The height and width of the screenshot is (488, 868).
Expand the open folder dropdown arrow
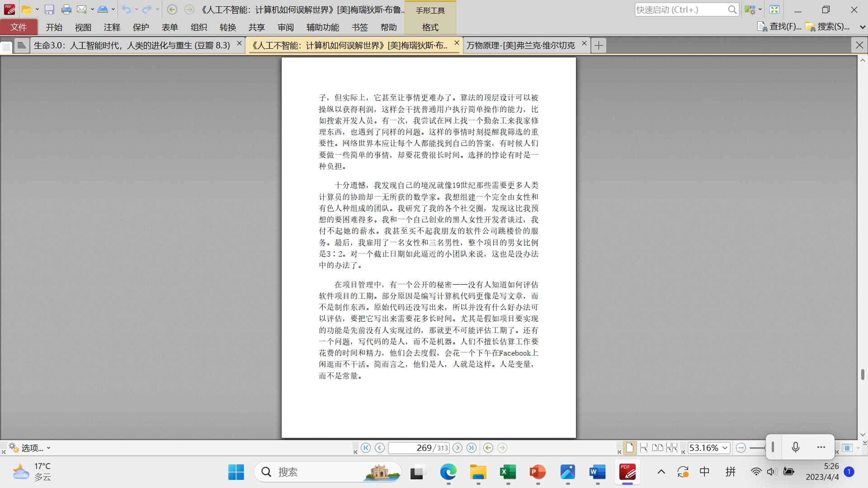[37, 9]
